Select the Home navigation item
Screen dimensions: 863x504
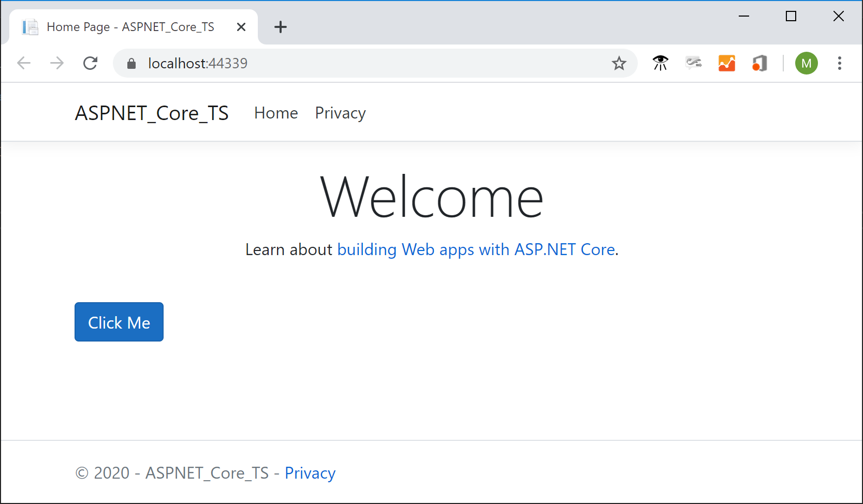tap(275, 113)
